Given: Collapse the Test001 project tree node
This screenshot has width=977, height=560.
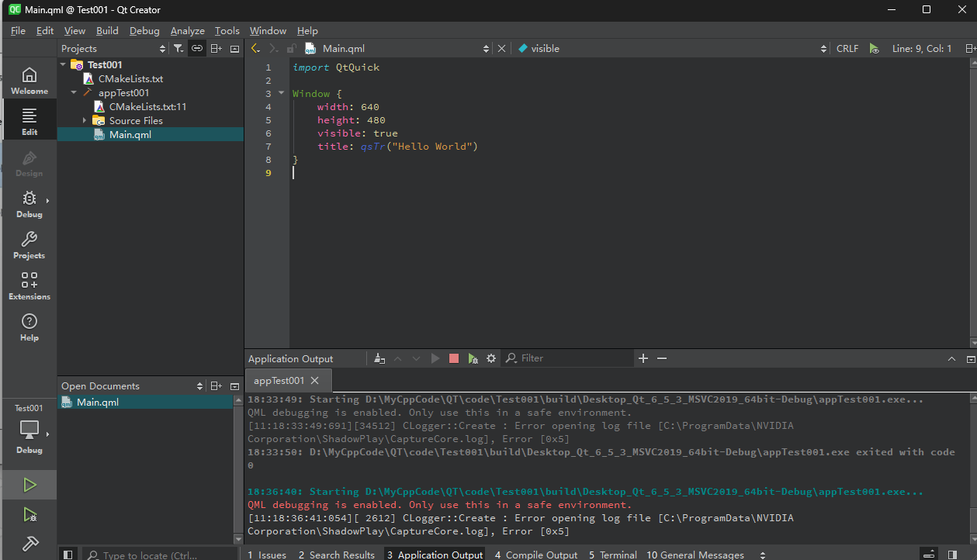Looking at the screenshot, I should coord(64,65).
